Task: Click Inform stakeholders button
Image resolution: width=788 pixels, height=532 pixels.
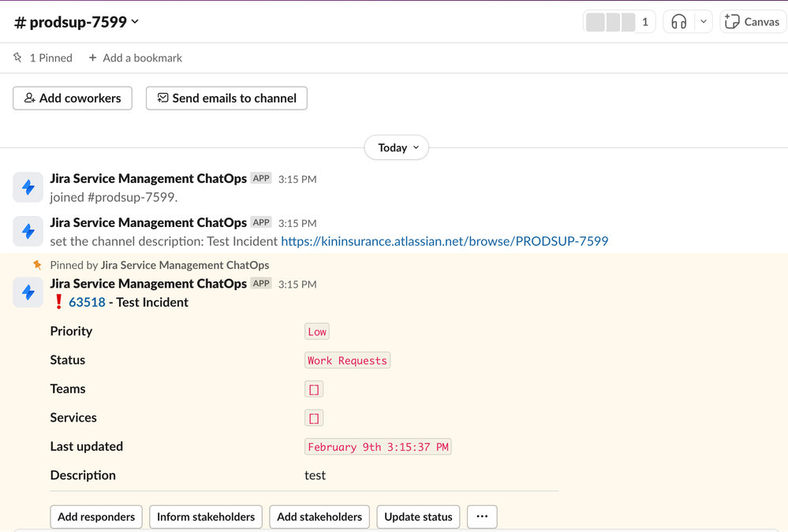Action: (206, 517)
